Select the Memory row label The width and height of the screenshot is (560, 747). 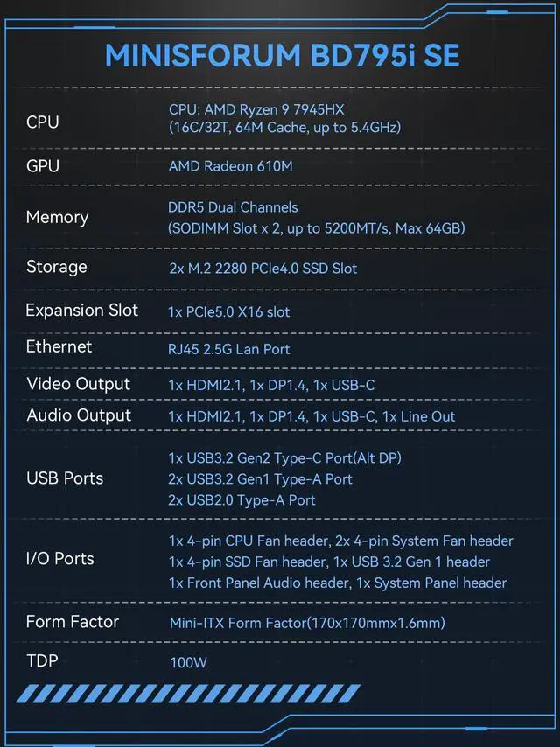click(x=57, y=218)
